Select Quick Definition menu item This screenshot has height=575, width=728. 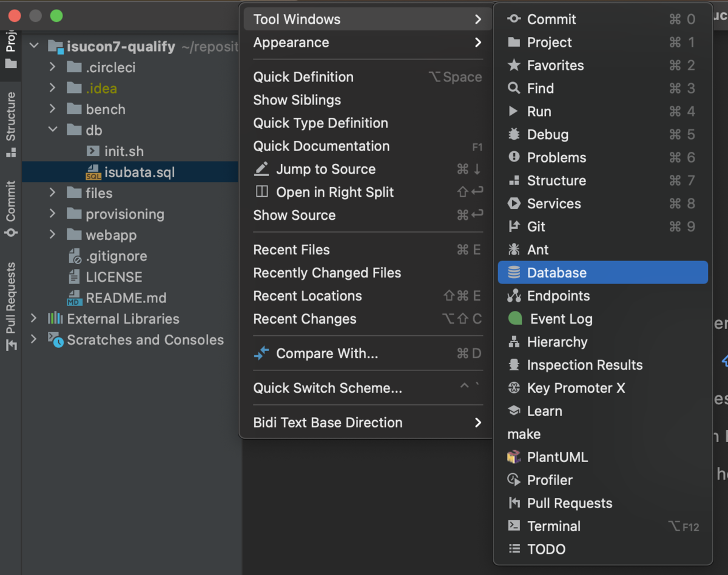[366, 77]
